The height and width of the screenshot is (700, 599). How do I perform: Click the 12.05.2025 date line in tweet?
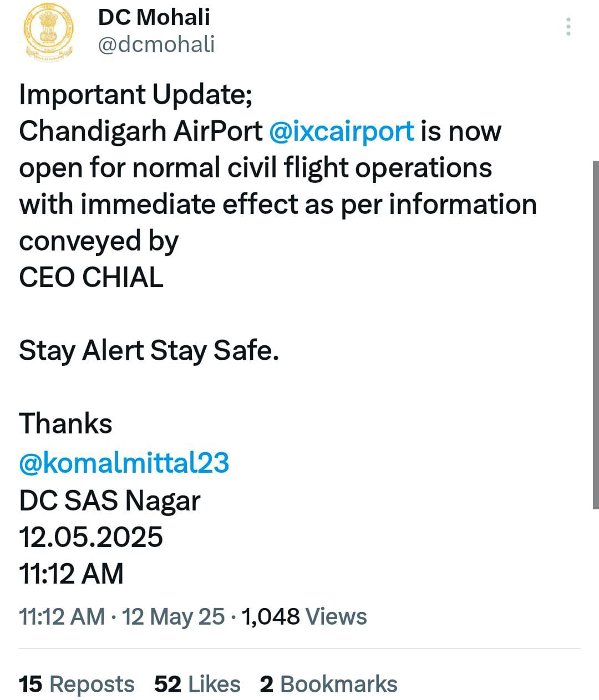pyautogui.click(x=91, y=537)
